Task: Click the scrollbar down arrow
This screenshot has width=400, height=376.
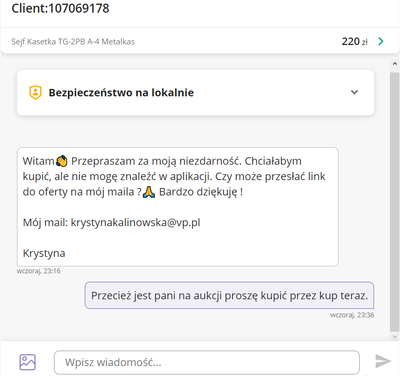Action: click(395, 337)
